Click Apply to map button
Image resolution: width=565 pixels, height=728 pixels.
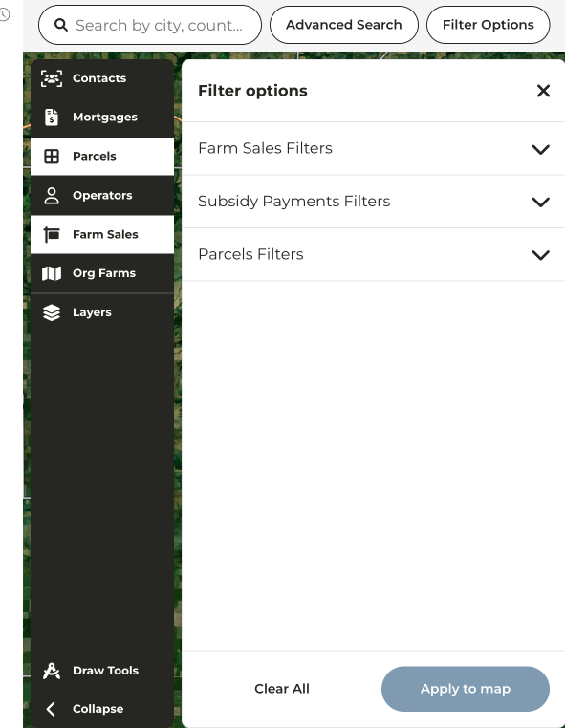click(466, 689)
